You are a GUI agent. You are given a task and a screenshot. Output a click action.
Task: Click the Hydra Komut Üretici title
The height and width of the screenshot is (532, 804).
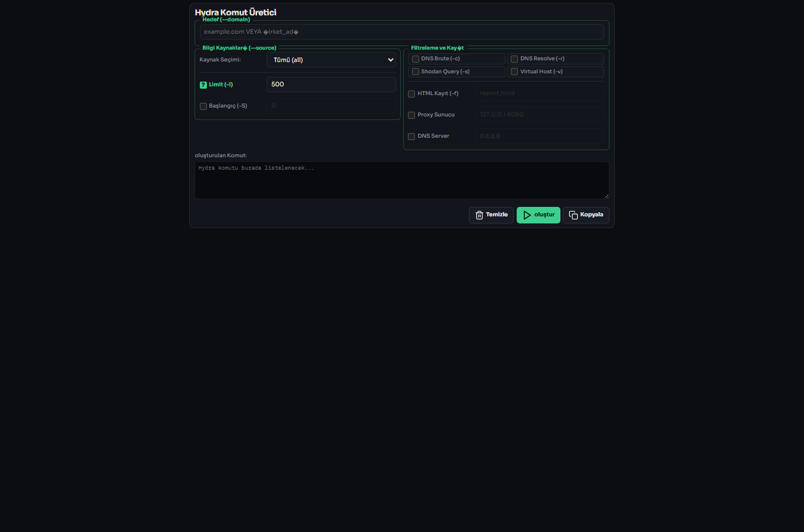pyautogui.click(x=235, y=12)
